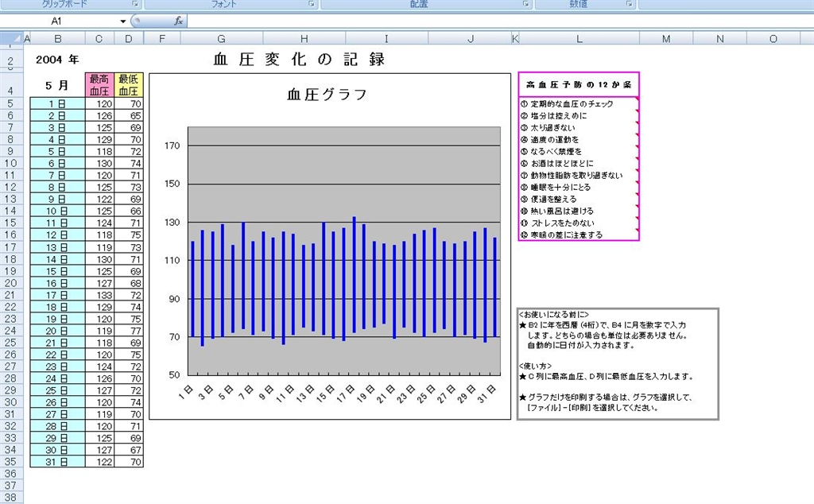Viewport: 814px width, 504px height.
Task: Expand the Name Box dropdown arrow
Action: click(123, 21)
